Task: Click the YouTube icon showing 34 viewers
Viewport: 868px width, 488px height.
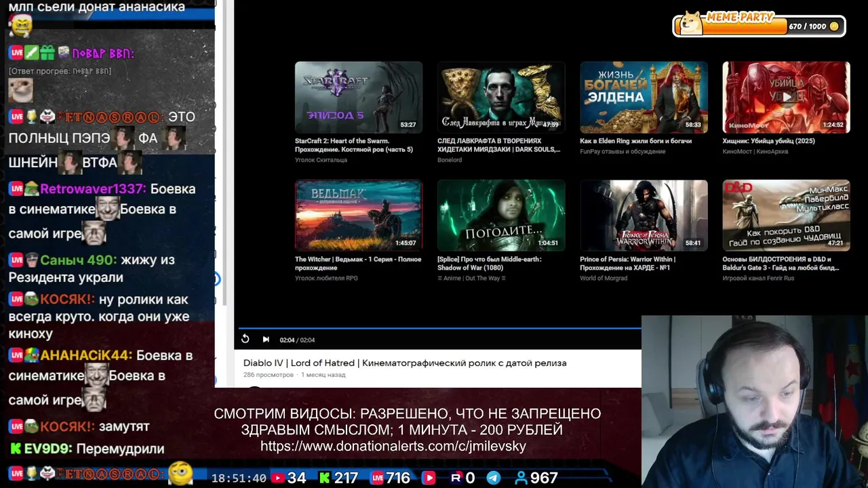Action: click(x=277, y=478)
